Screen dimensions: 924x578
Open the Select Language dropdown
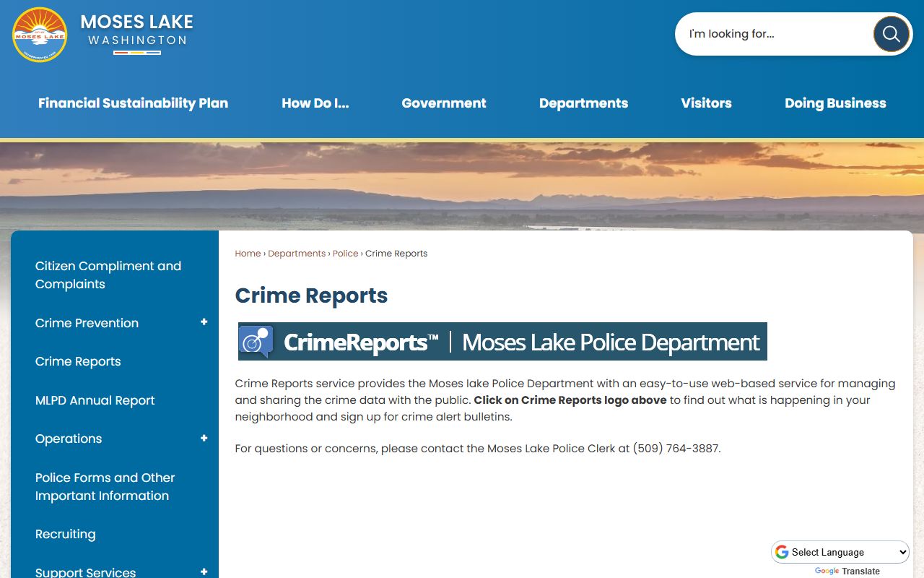pos(840,552)
